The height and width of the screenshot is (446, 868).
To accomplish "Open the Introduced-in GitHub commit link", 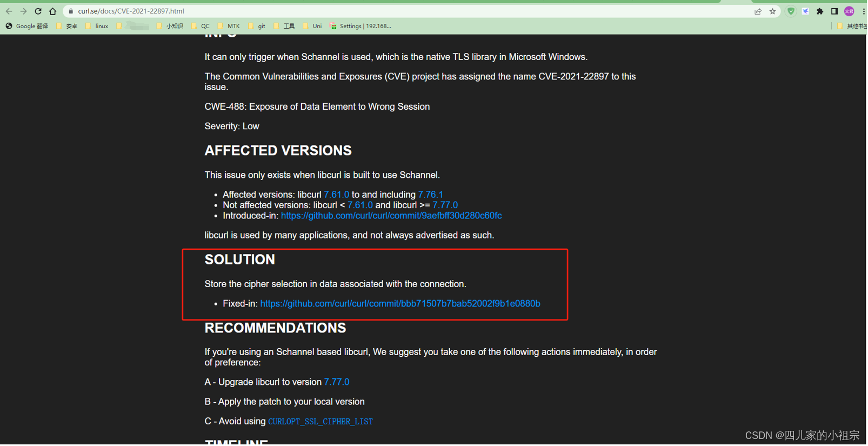I will coord(391,216).
